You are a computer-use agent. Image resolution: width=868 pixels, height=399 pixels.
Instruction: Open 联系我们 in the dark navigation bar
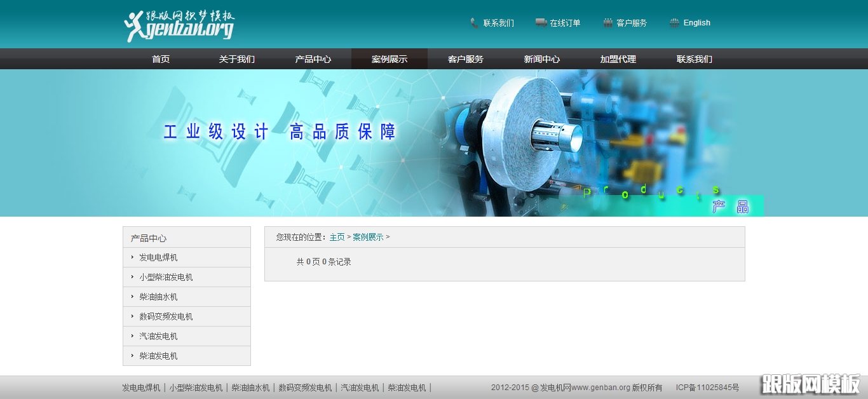(695, 59)
